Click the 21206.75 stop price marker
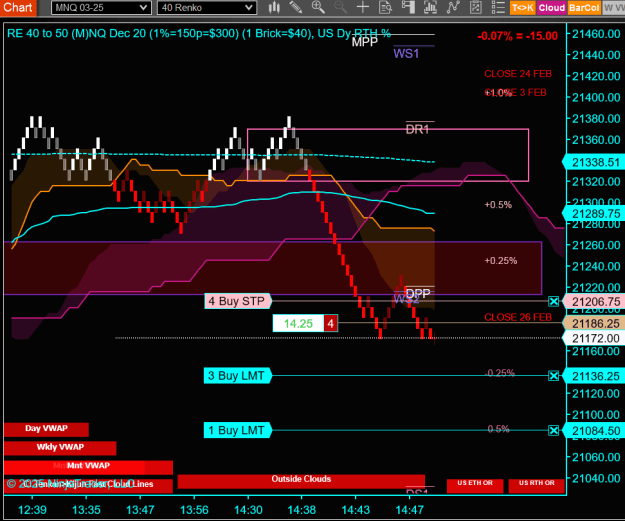 pyautogui.click(x=596, y=302)
